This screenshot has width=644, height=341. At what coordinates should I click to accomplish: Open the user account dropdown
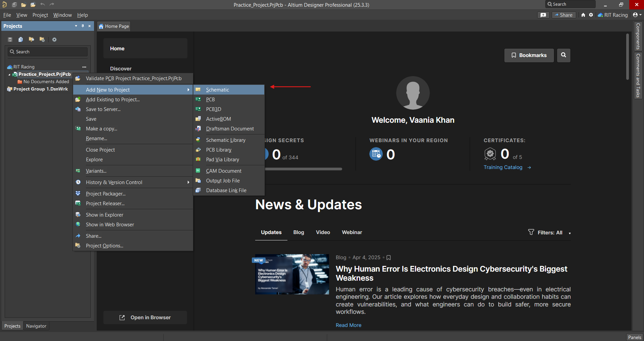tap(637, 15)
